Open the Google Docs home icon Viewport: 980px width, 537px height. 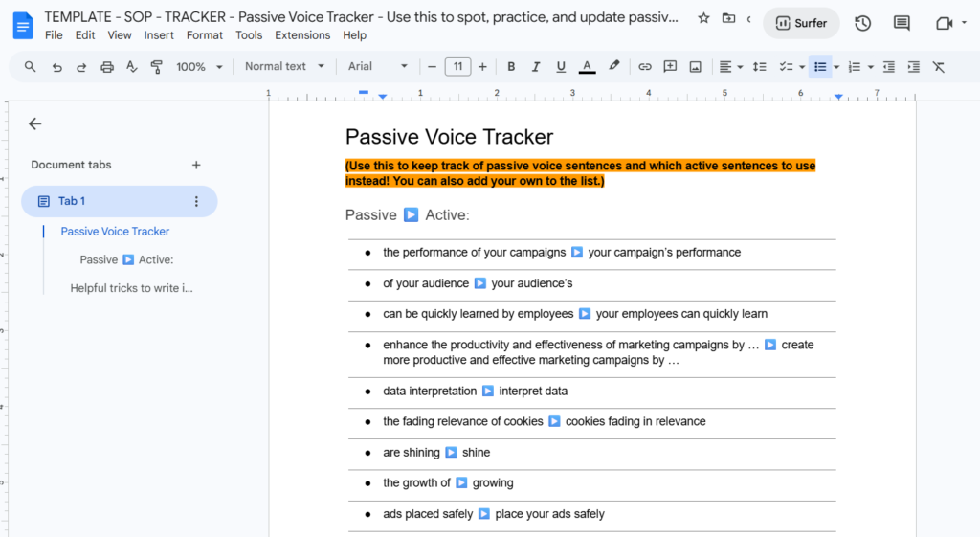(x=23, y=26)
